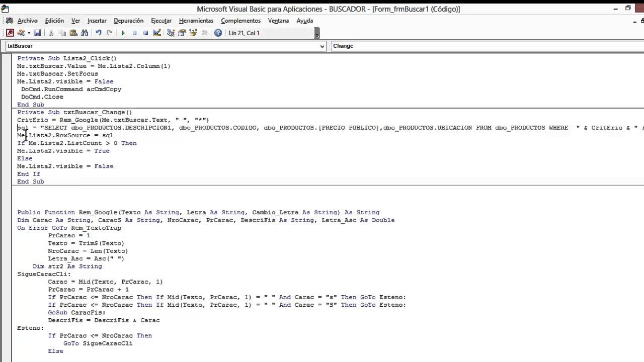Open the Ejecutar menu

tap(161, 21)
